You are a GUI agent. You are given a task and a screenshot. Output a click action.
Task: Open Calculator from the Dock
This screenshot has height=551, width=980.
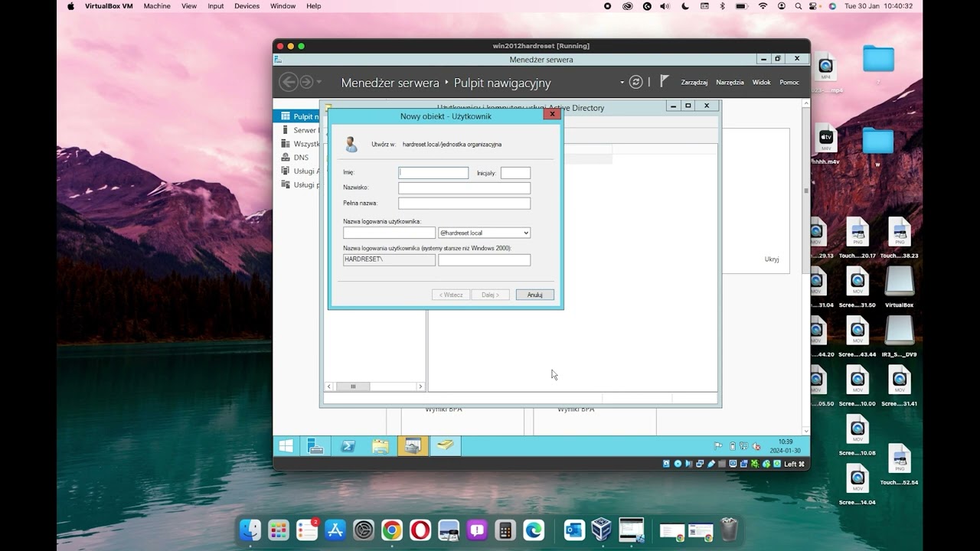point(505,530)
